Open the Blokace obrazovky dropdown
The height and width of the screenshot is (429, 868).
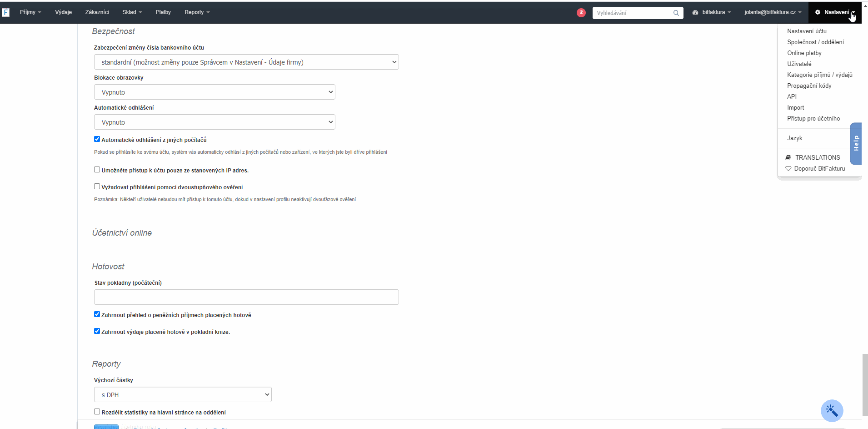click(215, 92)
